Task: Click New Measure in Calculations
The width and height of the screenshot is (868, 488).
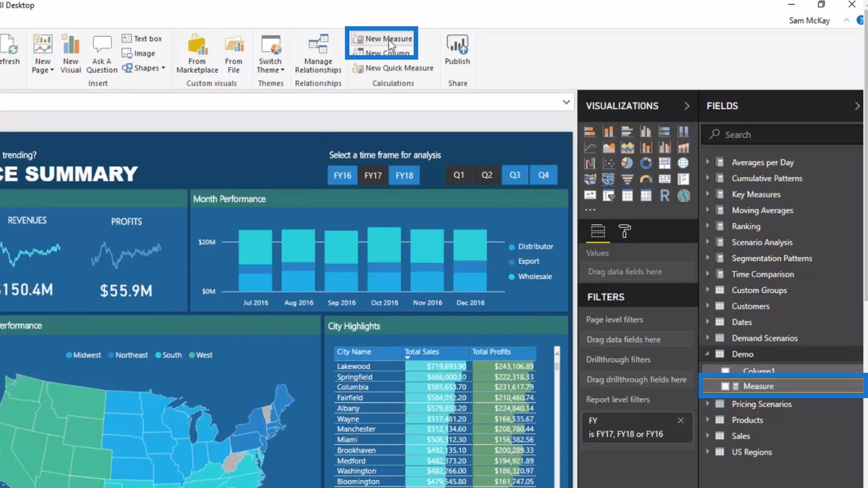Action: tap(383, 39)
